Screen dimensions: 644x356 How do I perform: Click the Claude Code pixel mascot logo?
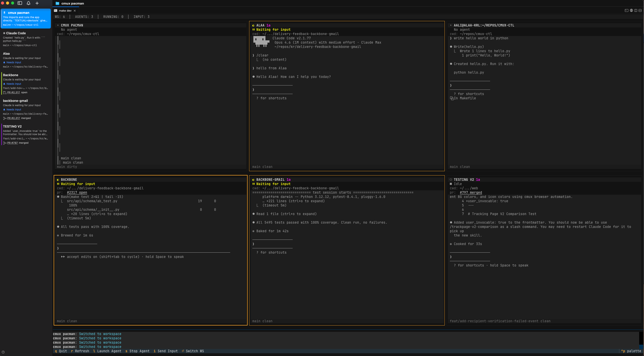coord(261,42)
